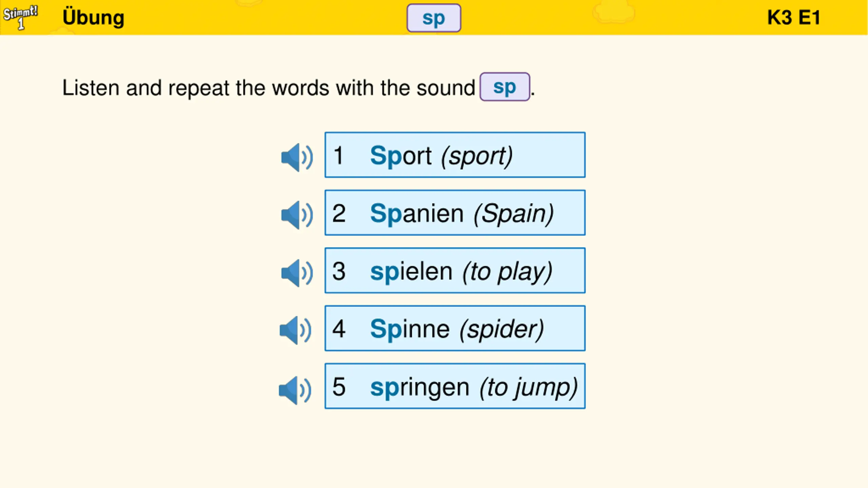Select the Spanien (Spain) word box
868x488 pixels.
(455, 212)
